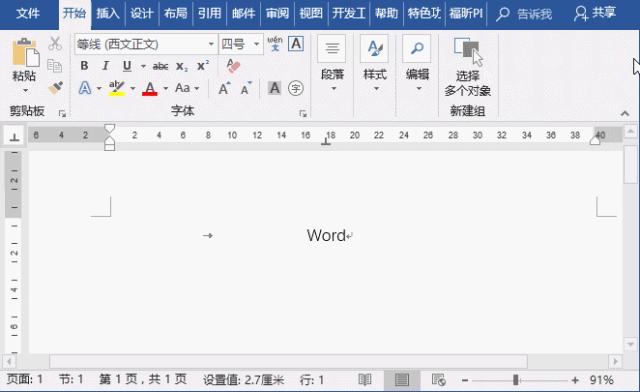The height and width of the screenshot is (392, 640).
Task: Click the 设置值: 2.7厘米 status entry
Action: (x=244, y=380)
